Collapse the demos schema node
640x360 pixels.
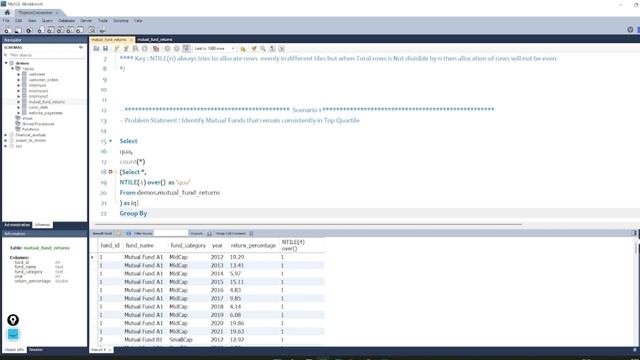[x=6, y=63]
